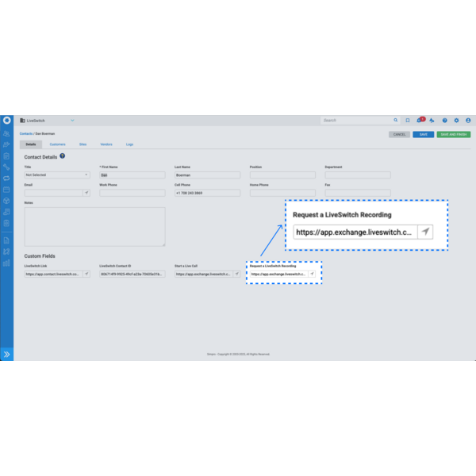Open the document page icon in sidebar
476x476 pixels.
pyautogui.click(x=6, y=240)
